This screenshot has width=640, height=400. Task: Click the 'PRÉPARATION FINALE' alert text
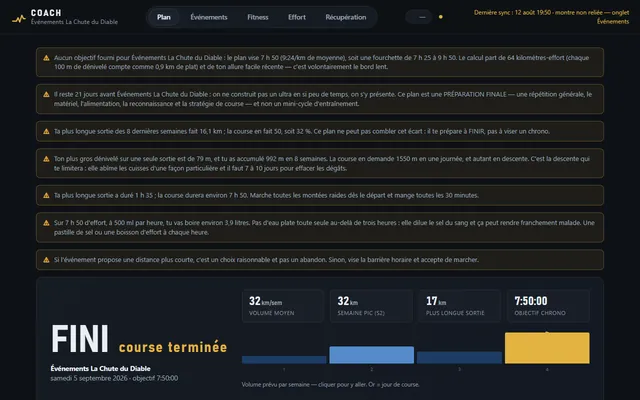coord(323,99)
